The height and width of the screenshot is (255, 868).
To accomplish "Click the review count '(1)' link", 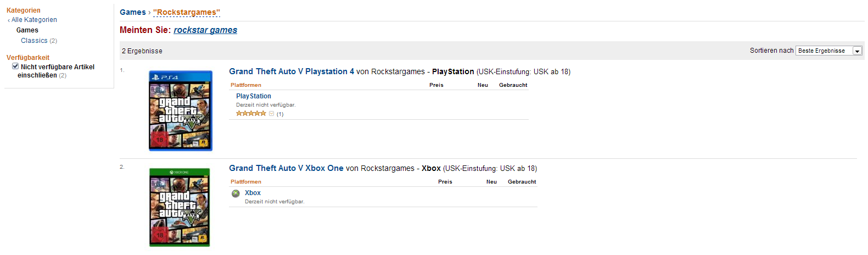I will click(280, 114).
